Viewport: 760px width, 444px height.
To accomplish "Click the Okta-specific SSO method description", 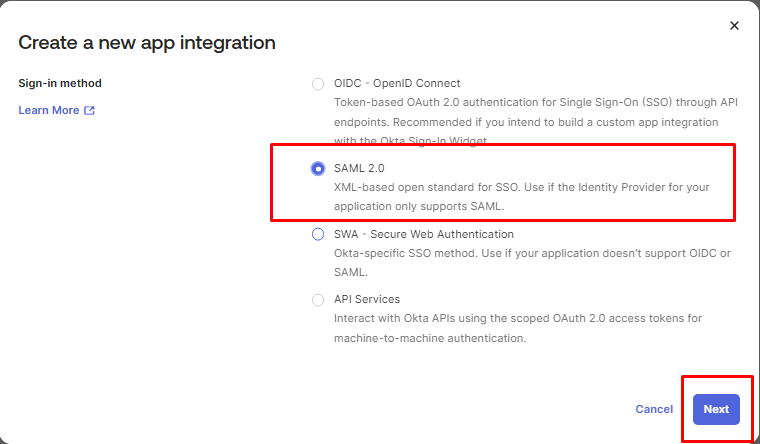I will [x=532, y=263].
